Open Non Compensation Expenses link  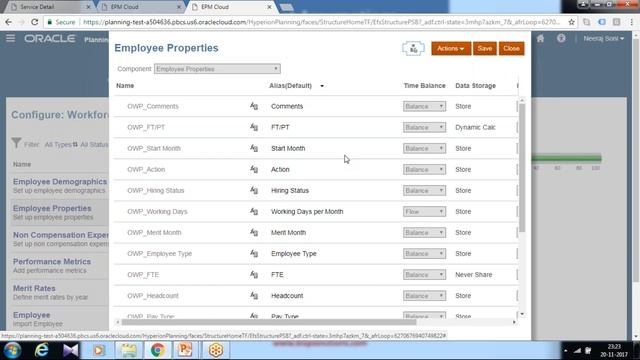60,235
